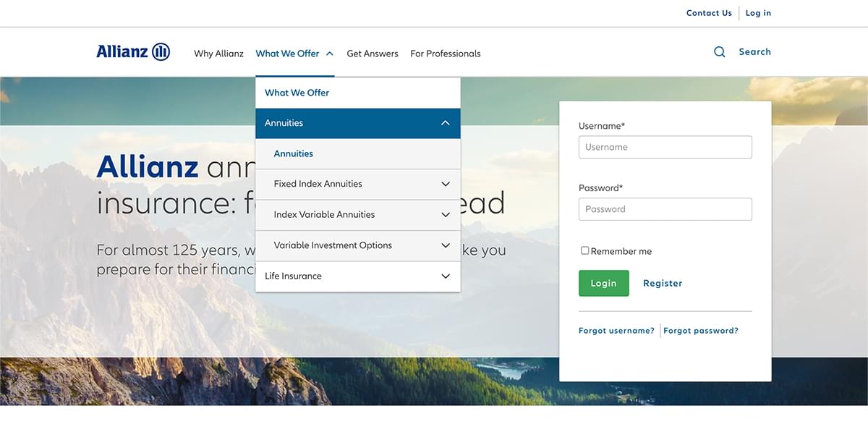Click the highlighted Annuities section label
Image resolution: width=868 pixels, height=440 pixels.
[284, 123]
